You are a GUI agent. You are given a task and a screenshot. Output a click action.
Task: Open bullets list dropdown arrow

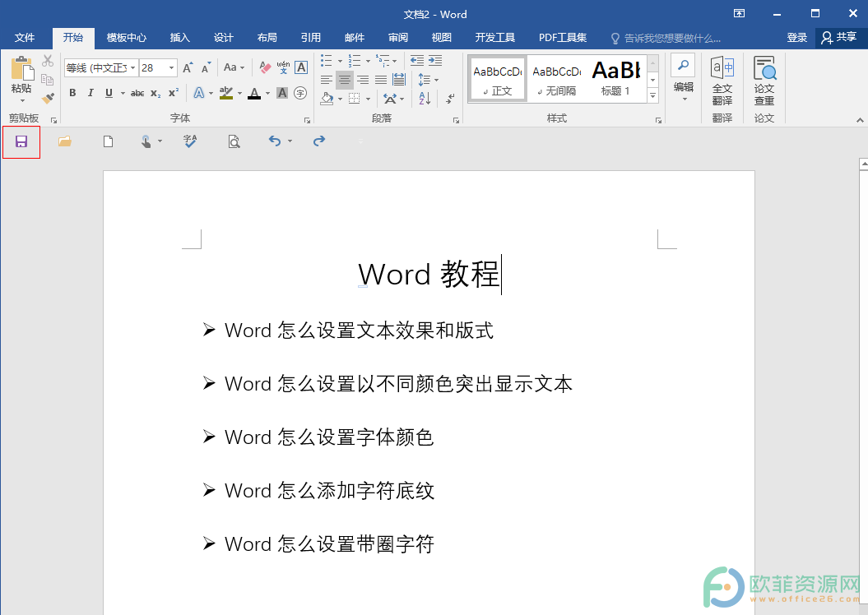tap(340, 61)
